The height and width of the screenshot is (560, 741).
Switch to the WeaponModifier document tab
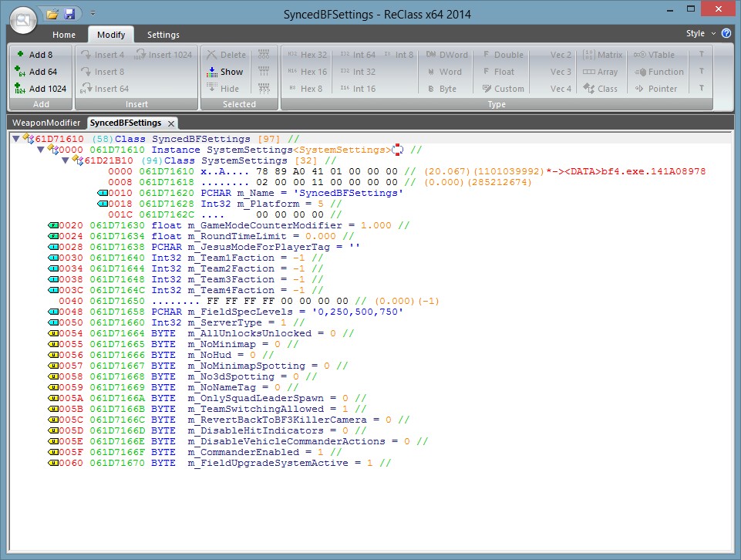click(46, 123)
